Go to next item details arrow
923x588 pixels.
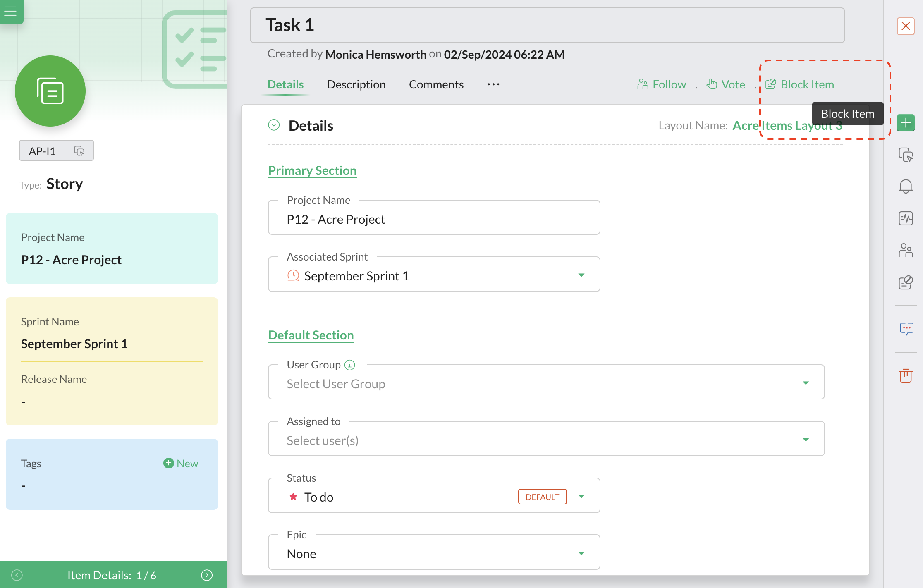(x=207, y=575)
